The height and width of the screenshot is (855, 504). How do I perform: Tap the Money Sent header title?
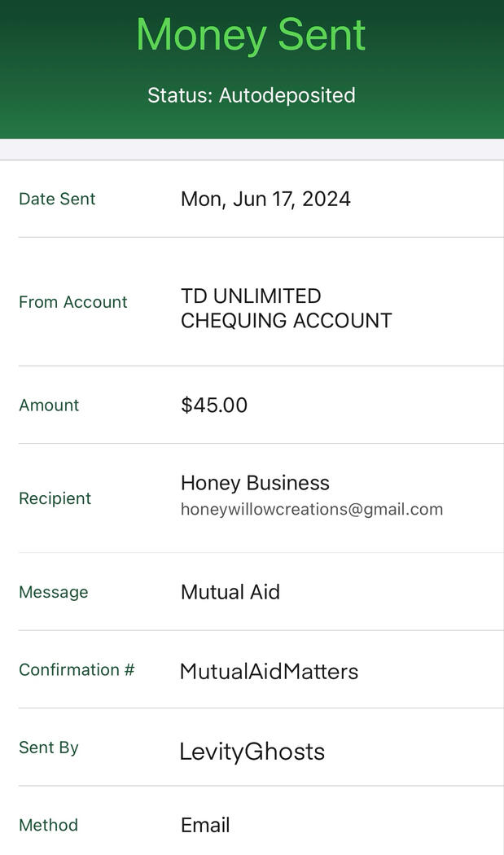point(251,34)
